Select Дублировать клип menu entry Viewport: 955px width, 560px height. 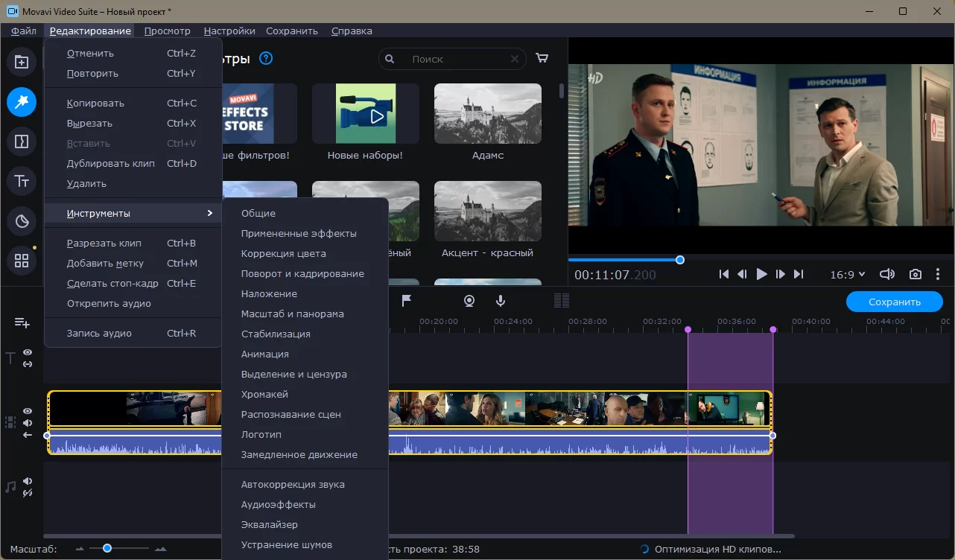coord(133,163)
